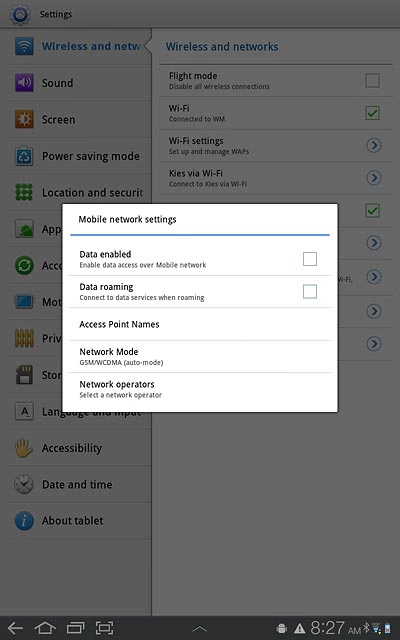Take screenshot via capture icon

104,628
